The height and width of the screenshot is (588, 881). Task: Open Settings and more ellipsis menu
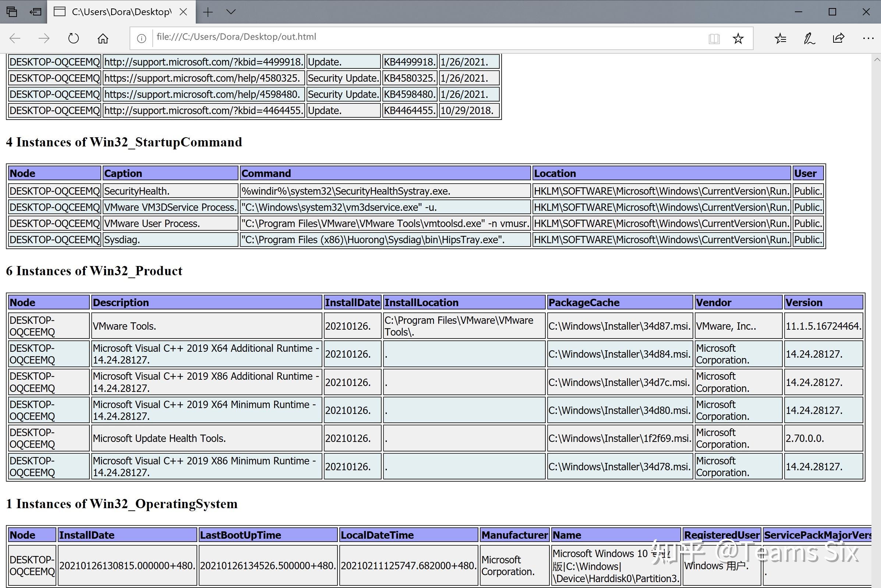coord(868,38)
